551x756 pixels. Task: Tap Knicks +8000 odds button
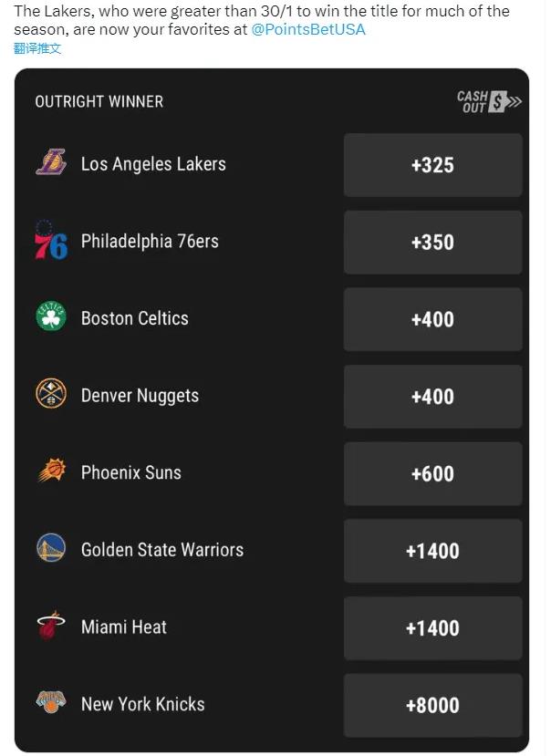432,705
